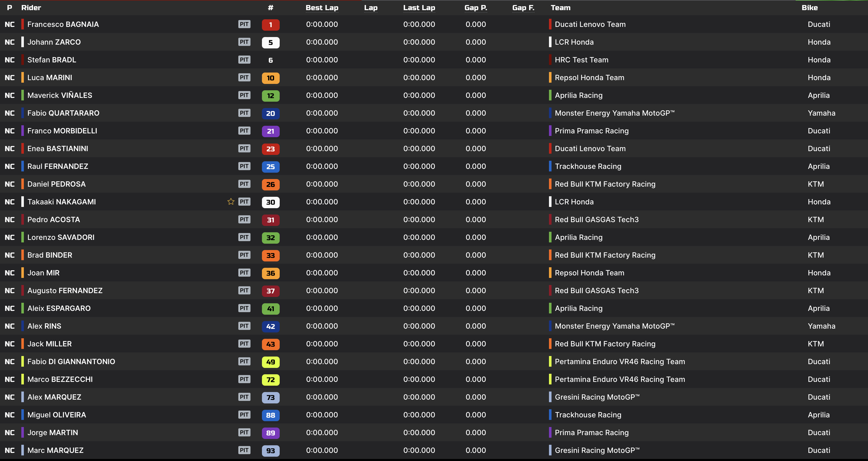Click the green number 12 badge
Screen dimensions: 868x461
270,96
